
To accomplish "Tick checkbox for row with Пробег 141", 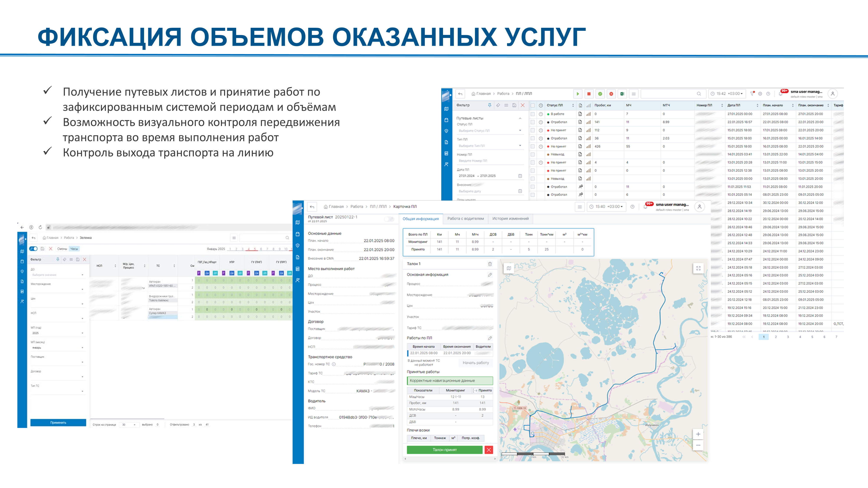I will (x=532, y=122).
